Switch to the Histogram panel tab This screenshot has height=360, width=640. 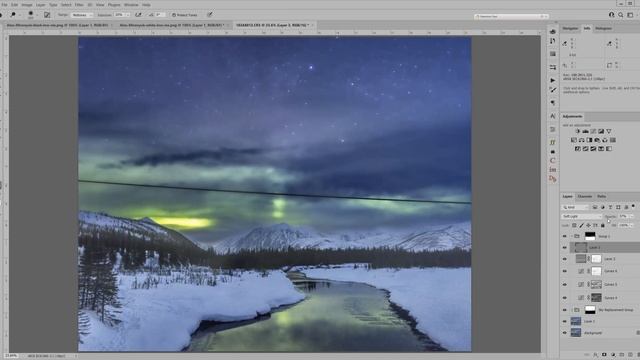point(603,29)
